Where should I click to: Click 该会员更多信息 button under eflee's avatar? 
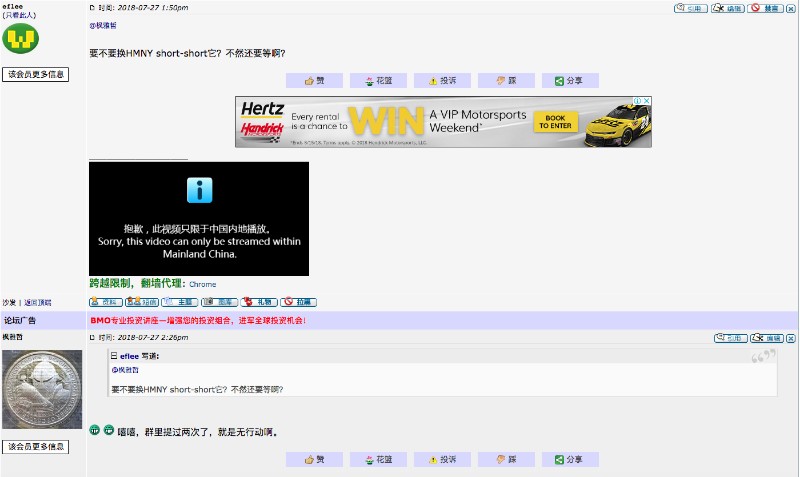[x=35, y=74]
